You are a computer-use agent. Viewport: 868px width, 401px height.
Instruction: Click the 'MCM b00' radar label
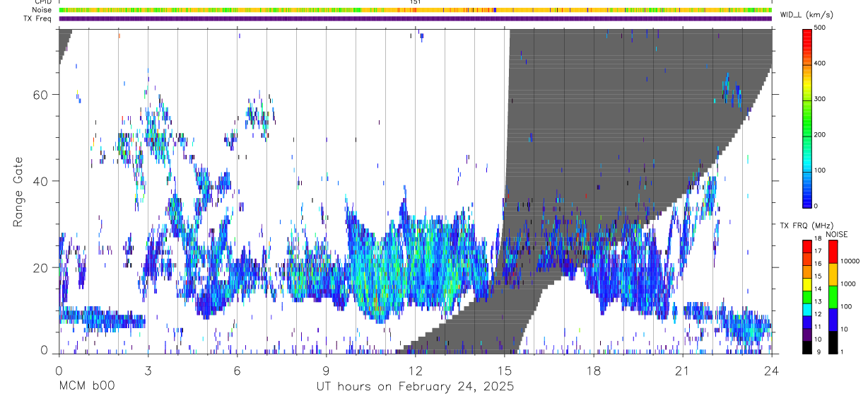[86, 387]
